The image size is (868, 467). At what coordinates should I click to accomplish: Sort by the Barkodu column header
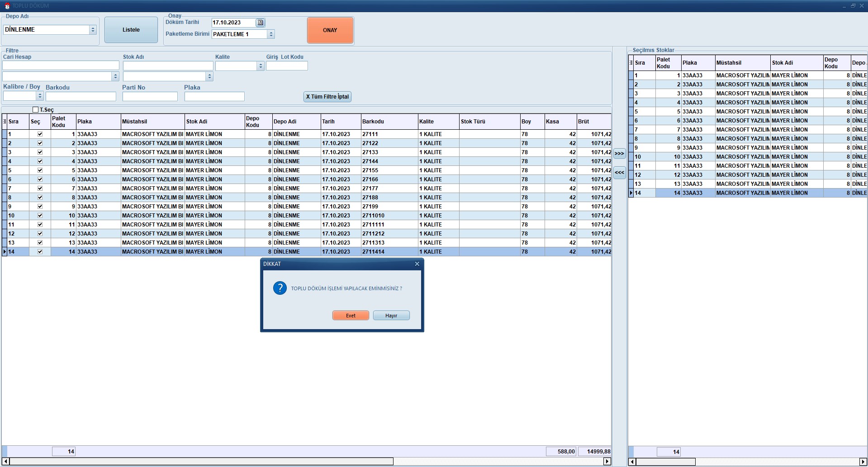click(x=389, y=122)
